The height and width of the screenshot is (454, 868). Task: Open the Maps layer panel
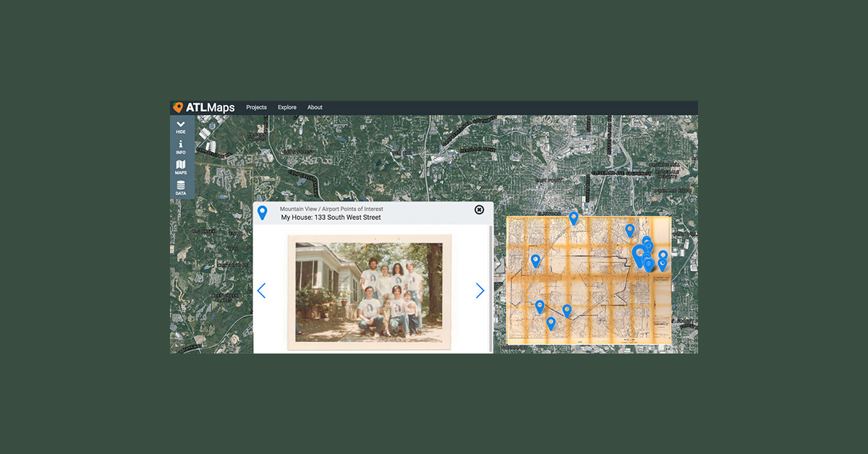coord(181,168)
